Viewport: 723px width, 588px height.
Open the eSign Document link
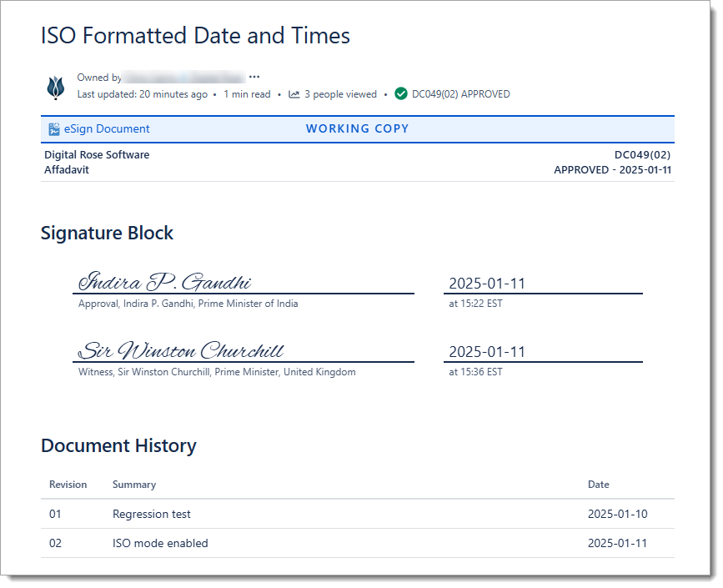coord(107,129)
